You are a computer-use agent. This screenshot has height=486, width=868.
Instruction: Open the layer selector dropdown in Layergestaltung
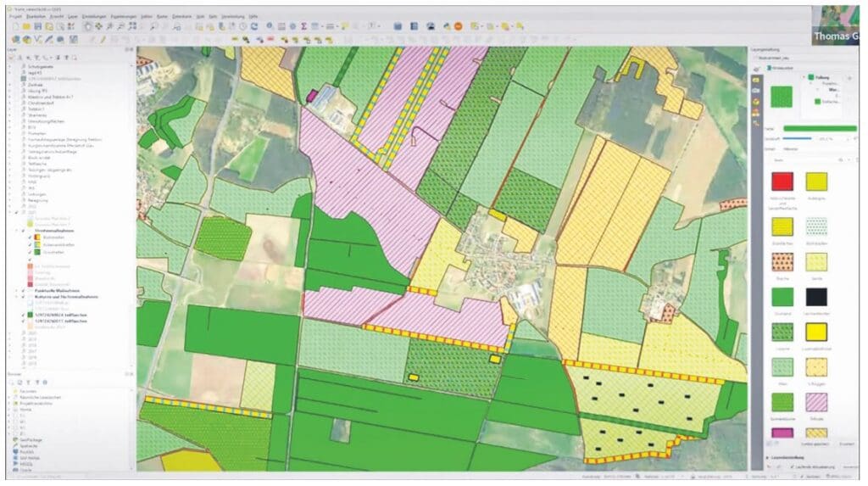click(x=805, y=58)
